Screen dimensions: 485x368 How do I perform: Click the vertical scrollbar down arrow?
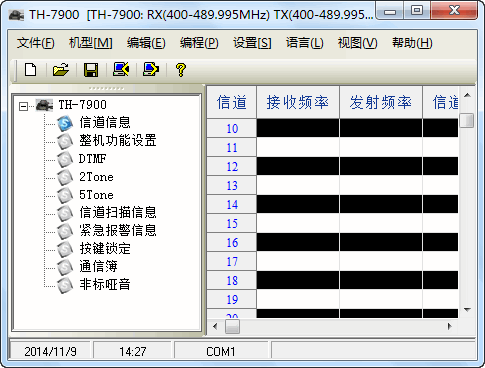point(467,310)
